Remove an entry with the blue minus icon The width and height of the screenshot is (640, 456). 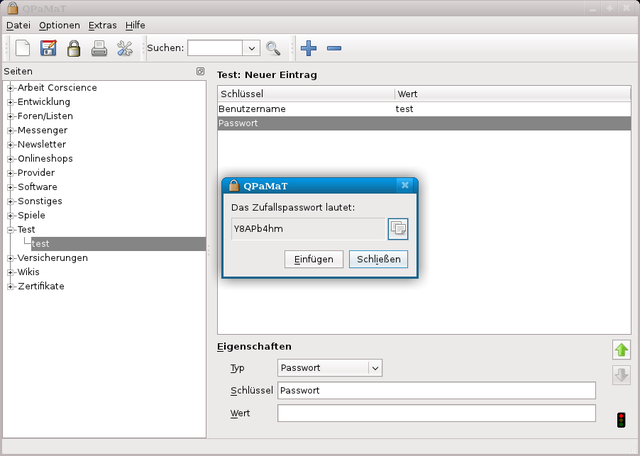click(x=334, y=48)
